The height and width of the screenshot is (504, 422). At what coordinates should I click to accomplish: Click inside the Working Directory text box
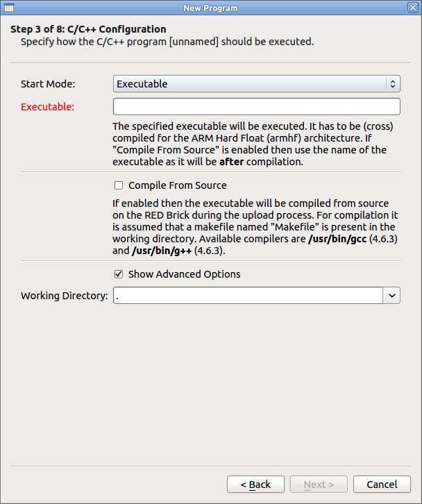[x=247, y=296]
